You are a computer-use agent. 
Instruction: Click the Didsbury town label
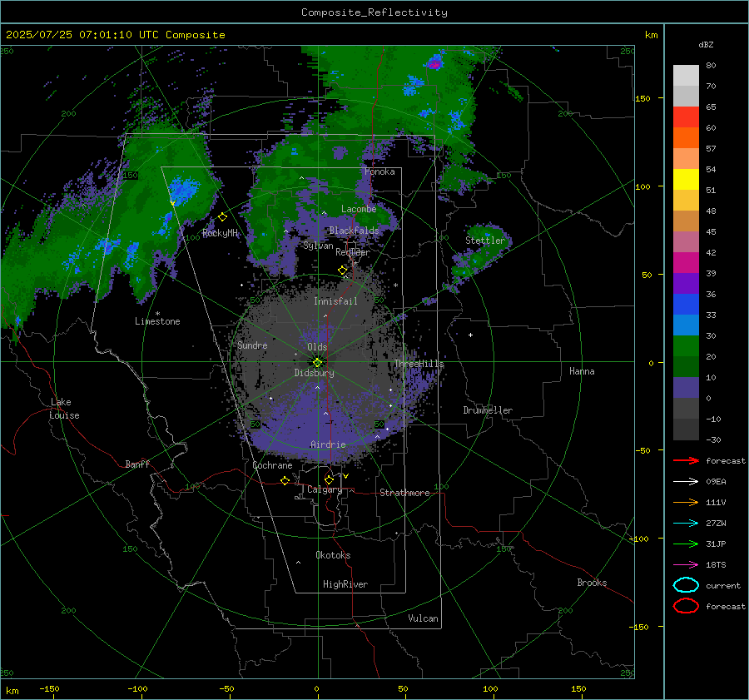tap(314, 373)
